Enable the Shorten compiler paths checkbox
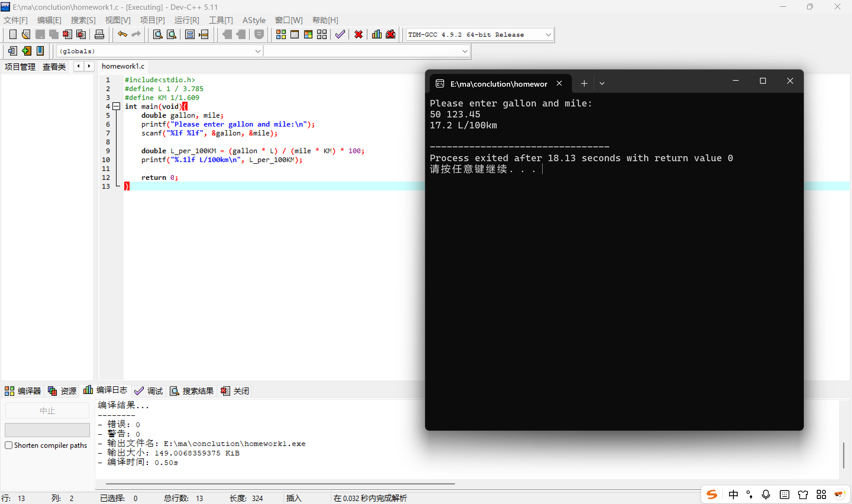Image resolution: width=852 pixels, height=504 pixels. point(9,445)
